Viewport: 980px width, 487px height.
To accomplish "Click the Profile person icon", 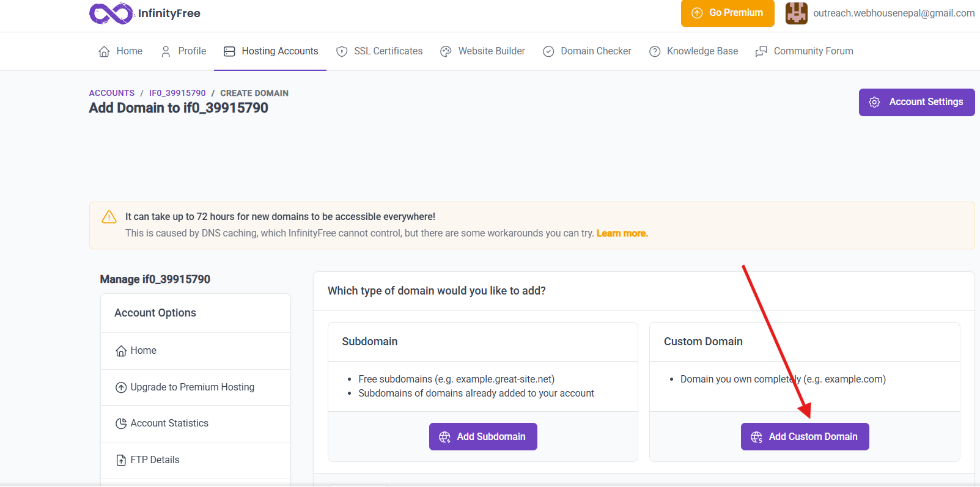I will tap(166, 51).
